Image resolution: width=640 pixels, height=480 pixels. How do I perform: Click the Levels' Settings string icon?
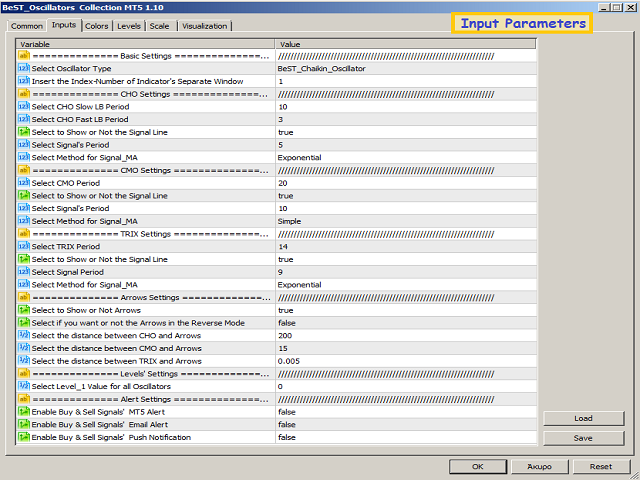point(24,374)
